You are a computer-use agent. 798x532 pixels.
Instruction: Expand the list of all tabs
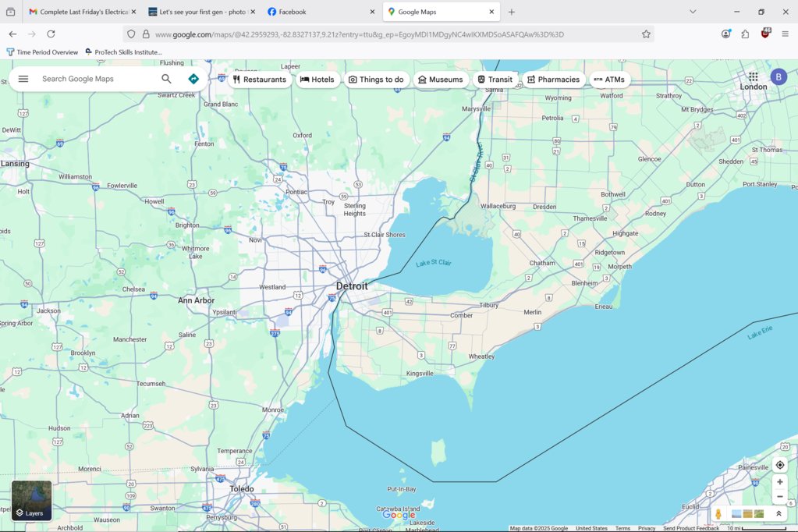tap(693, 12)
